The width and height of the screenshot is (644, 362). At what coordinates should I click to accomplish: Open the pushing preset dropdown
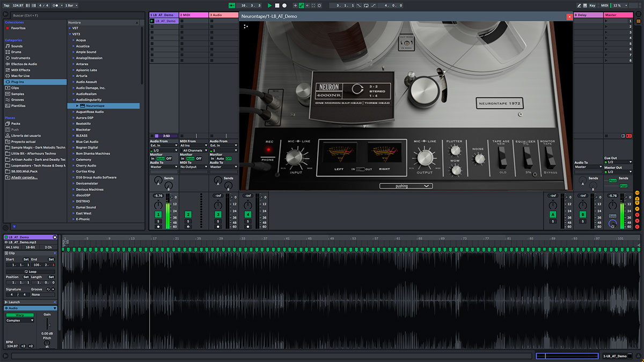(406, 186)
